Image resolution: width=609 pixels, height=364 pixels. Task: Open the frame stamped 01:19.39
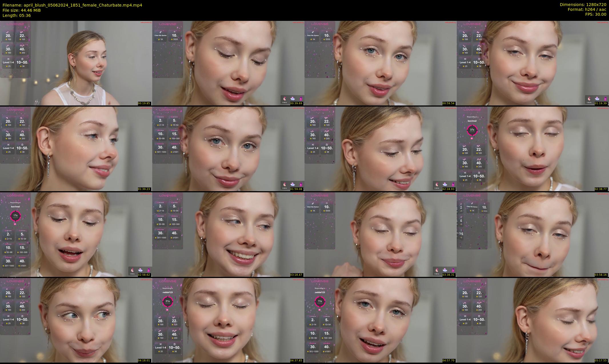point(533,63)
